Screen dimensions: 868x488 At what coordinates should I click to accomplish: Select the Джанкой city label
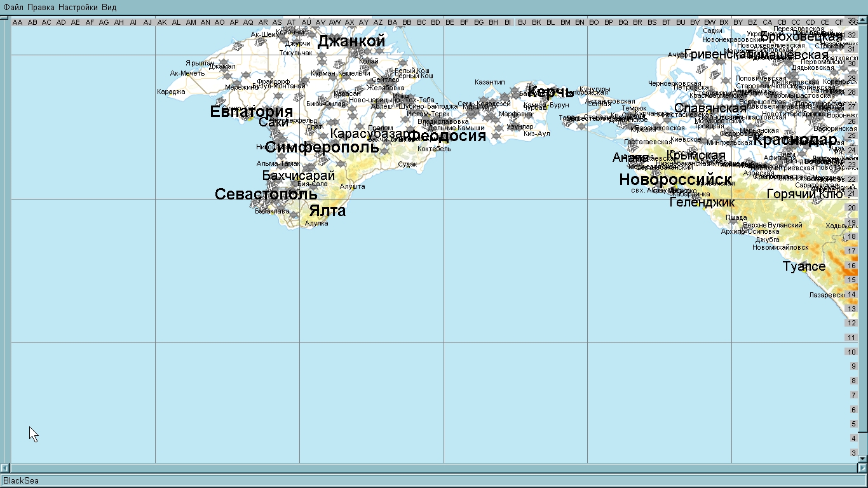click(x=351, y=41)
